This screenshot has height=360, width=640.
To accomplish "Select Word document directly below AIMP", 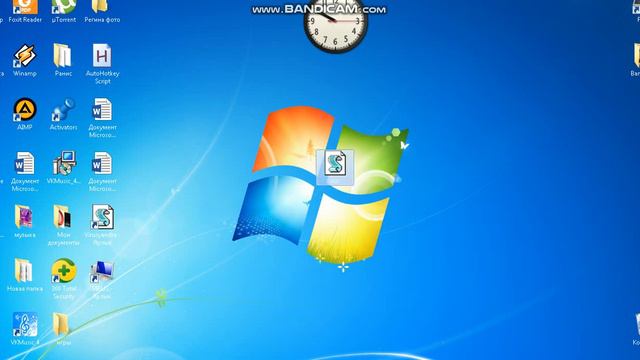I will [25, 171].
